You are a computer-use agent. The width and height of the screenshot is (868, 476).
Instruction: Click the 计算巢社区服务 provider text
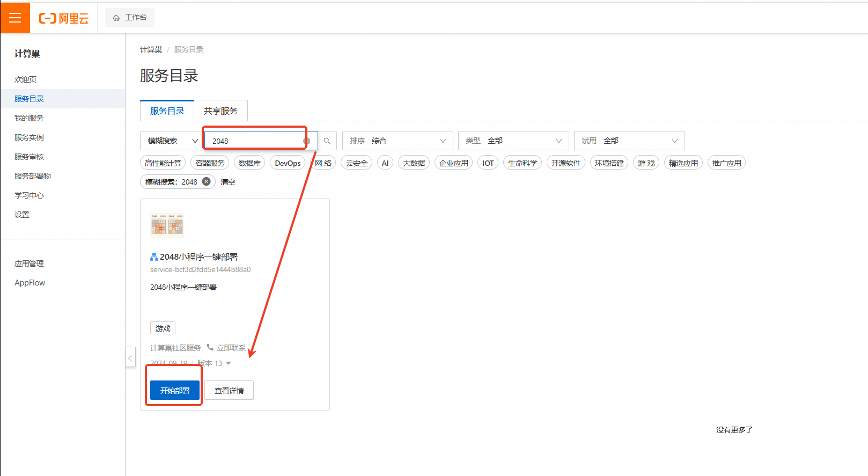click(175, 348)
